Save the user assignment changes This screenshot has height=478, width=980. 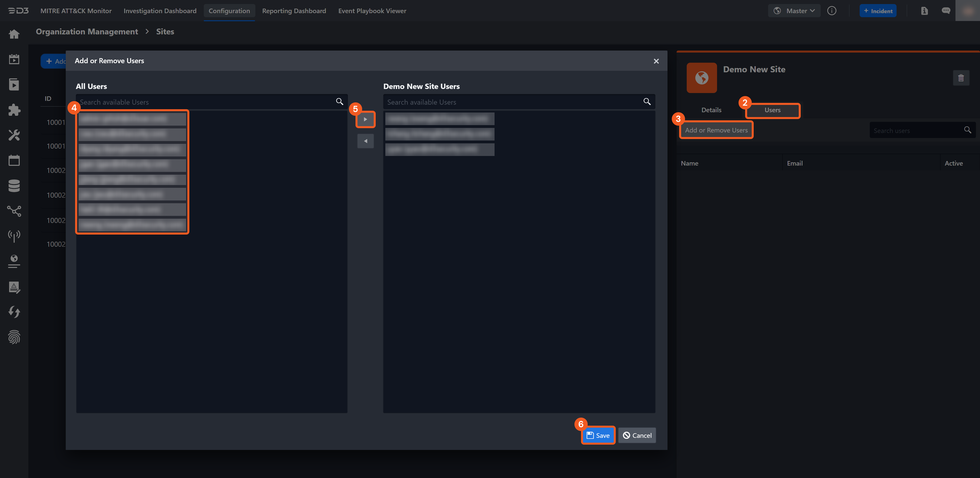pos(598,435)
